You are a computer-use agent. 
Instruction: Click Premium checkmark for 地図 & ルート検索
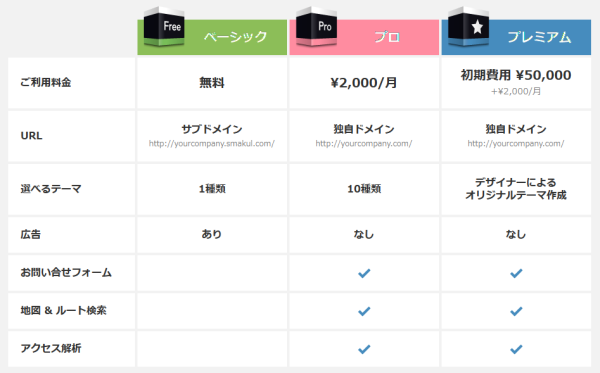click(x=516, y=311)
